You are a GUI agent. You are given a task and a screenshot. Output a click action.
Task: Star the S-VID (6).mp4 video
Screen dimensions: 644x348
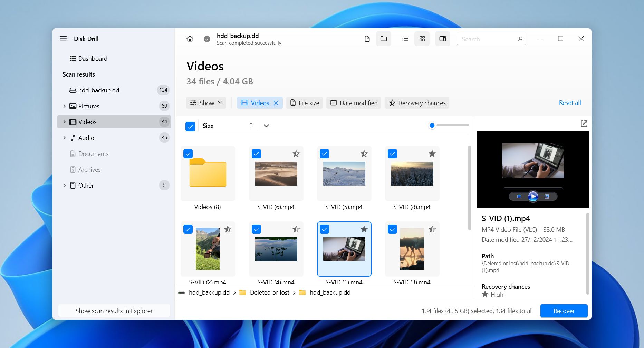(296, 154)
